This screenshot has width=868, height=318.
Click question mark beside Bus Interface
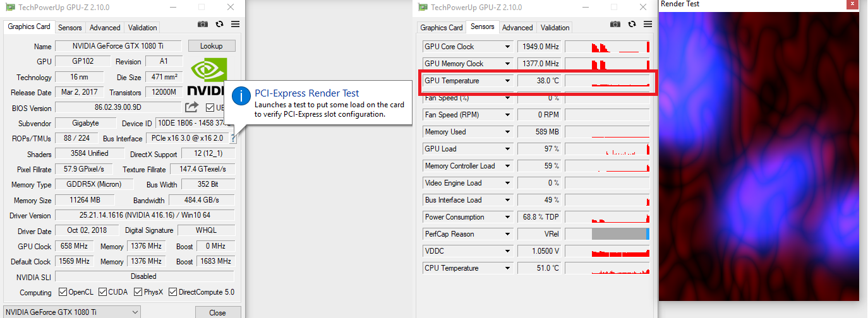(233, 138)
